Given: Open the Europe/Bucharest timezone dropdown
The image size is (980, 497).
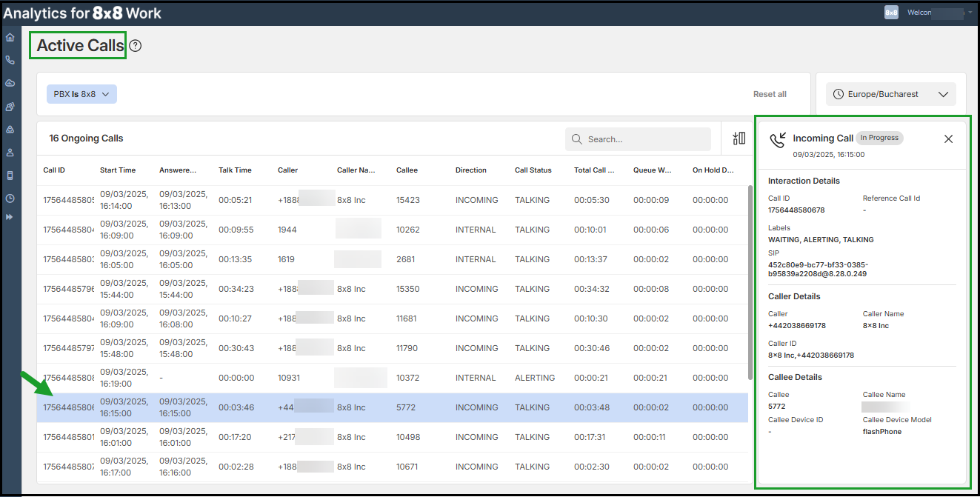Looking at the screenshot, I should 891,94.
